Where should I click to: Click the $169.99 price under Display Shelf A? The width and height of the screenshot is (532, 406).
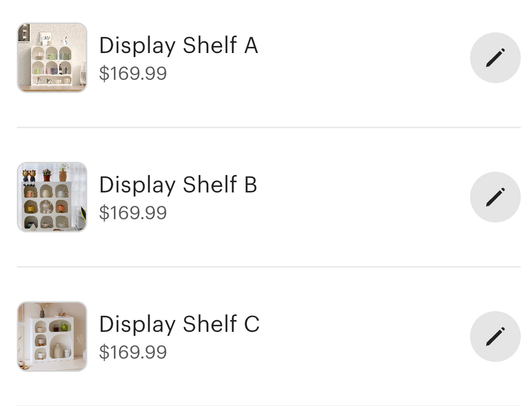[x=133, y=73]
